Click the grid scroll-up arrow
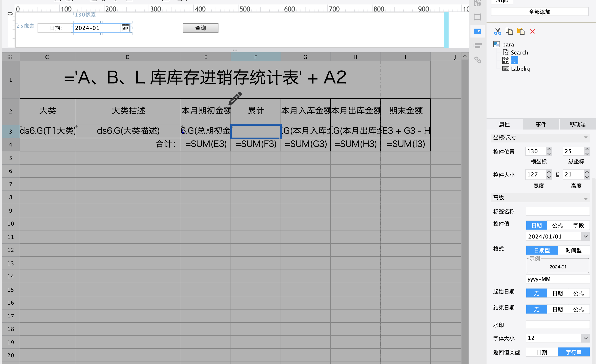 coord(465,56)
